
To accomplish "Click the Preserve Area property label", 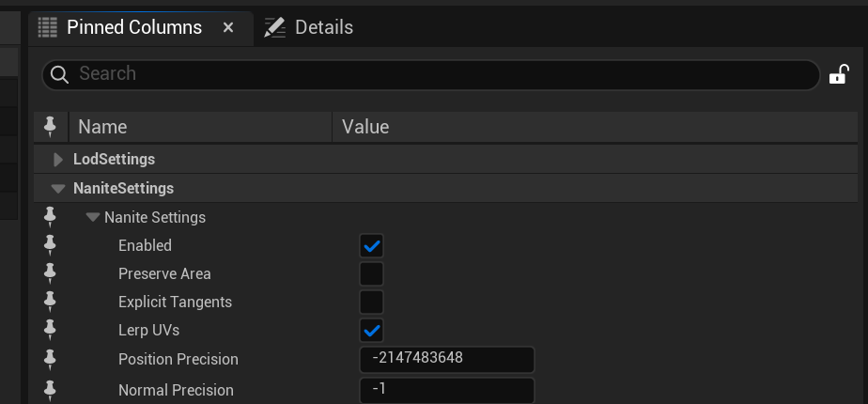I will point(164,274).
